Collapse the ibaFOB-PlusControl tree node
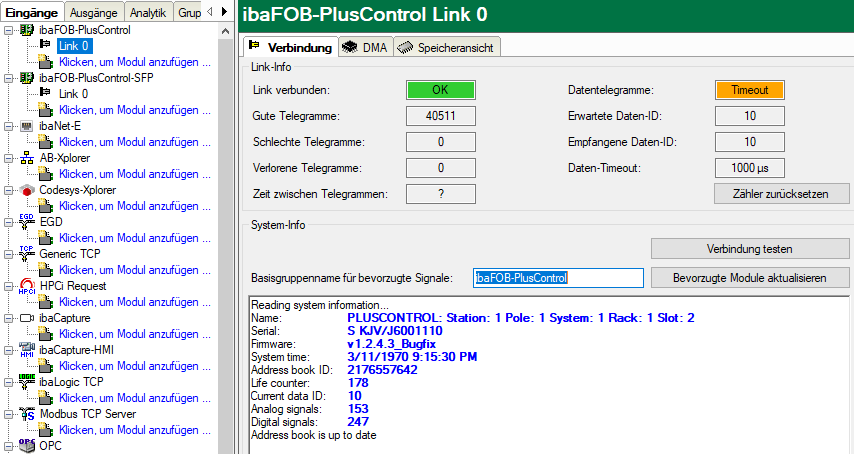The width and height of the screenshot is (854, 454). tap(9, 30)
